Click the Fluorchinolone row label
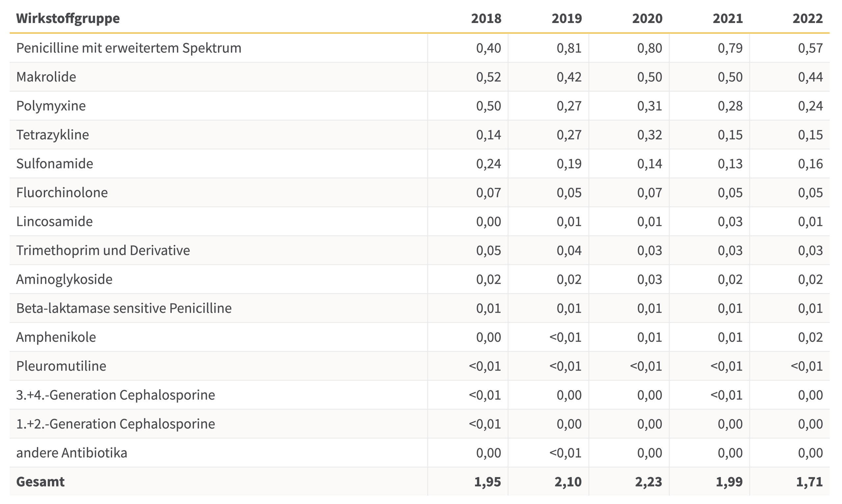This screenshot has width=842, height=504. tap(62, 193)
